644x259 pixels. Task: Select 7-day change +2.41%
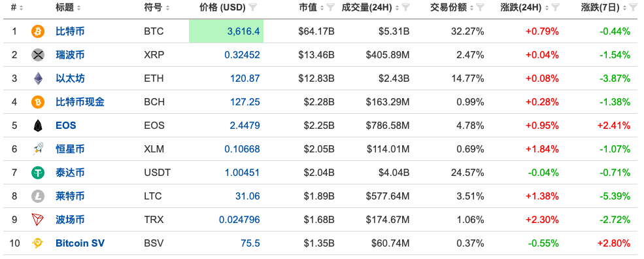coord(614,126)
